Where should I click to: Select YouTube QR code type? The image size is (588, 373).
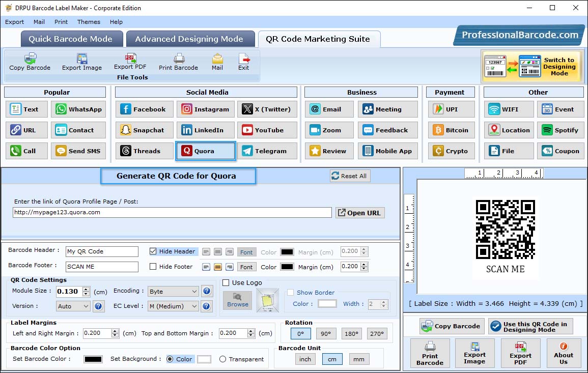(x=267, y=130)
